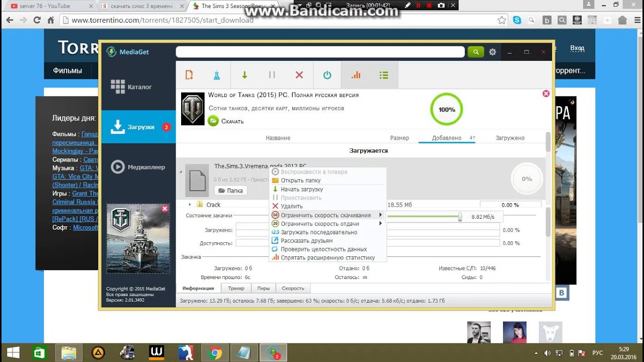Switch to the Скорость tab
The height and width of the screenshot is (362, 644).
[293, 288]
